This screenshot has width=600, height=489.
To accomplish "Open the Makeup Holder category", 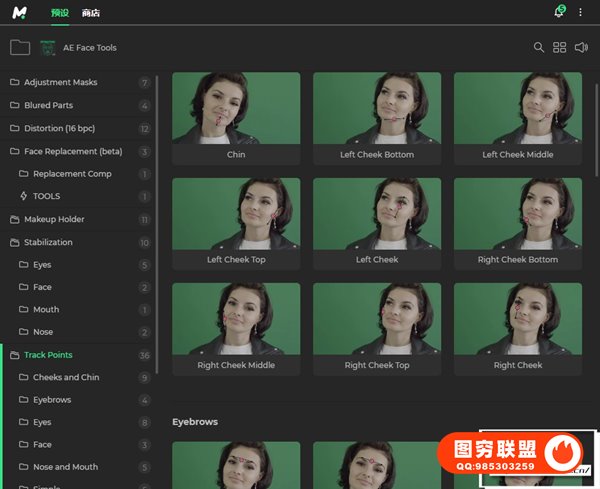I will (x=54, y=219).
